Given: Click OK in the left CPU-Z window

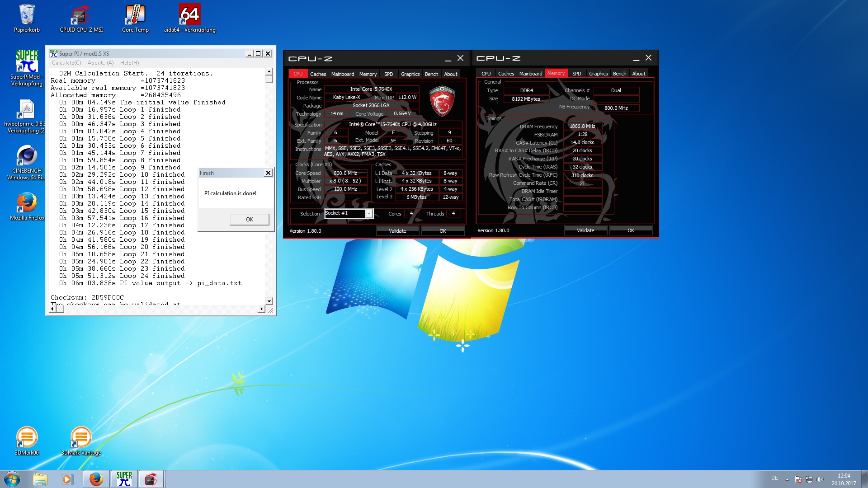Looking at the screenshot, I should (443, 231).
